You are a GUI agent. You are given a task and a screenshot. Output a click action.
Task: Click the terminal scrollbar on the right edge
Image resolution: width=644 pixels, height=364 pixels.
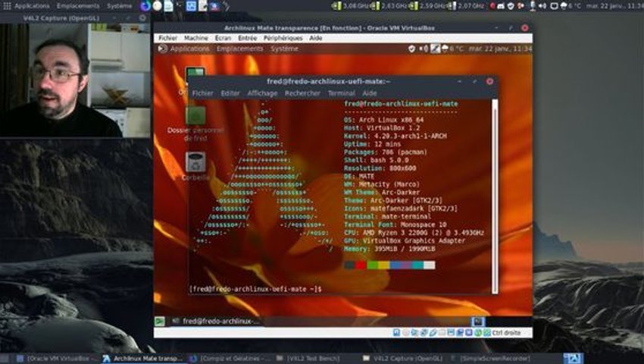tap(495, 196)
